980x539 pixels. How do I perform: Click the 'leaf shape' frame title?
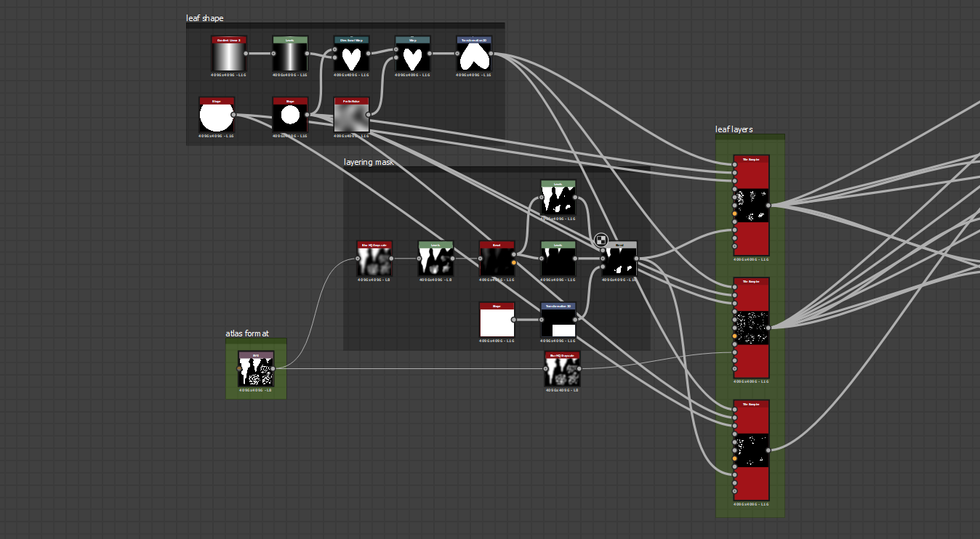click(204, 18)
